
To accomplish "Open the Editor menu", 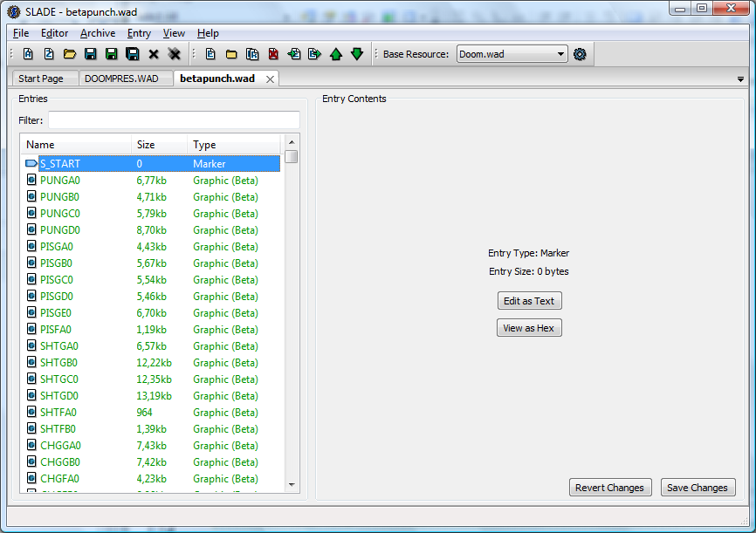I will click(54, 33).
